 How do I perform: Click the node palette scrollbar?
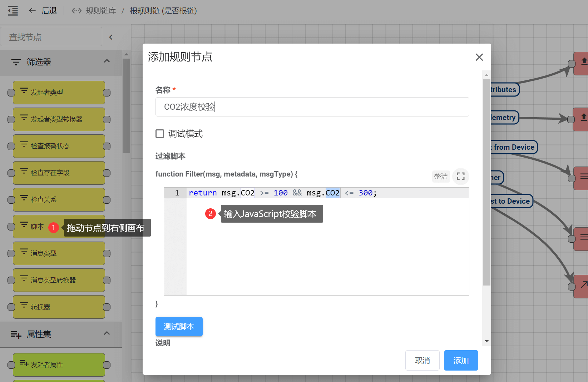(126, 105)
